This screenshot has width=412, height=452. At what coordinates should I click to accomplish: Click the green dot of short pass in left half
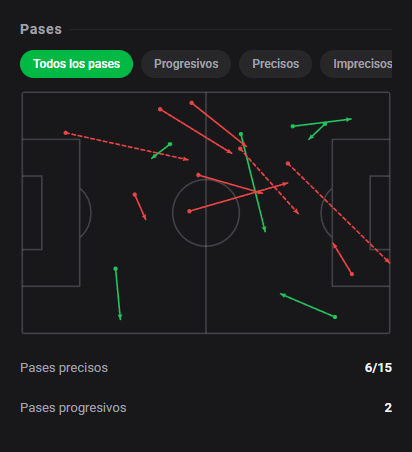[170, 144]
